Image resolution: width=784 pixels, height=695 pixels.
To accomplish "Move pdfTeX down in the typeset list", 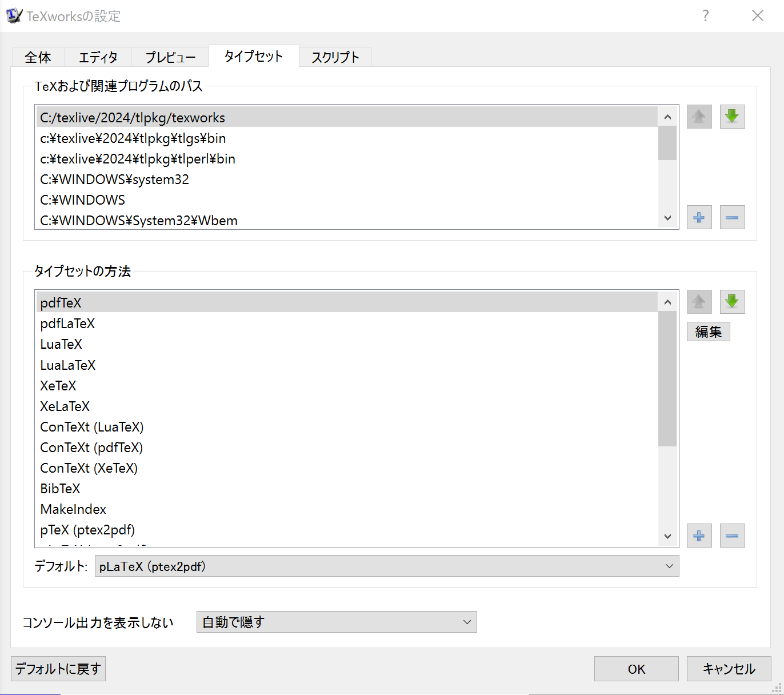I will click(732, 302).
